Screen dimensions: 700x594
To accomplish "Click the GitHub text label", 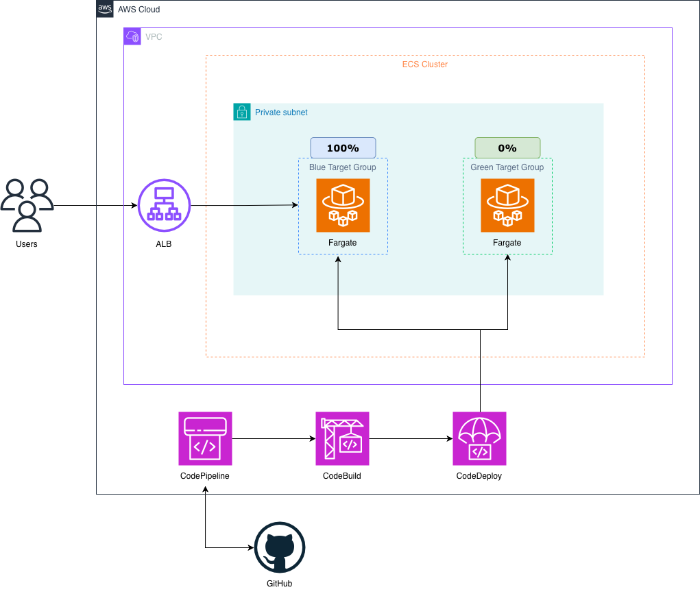I will 279,584.
